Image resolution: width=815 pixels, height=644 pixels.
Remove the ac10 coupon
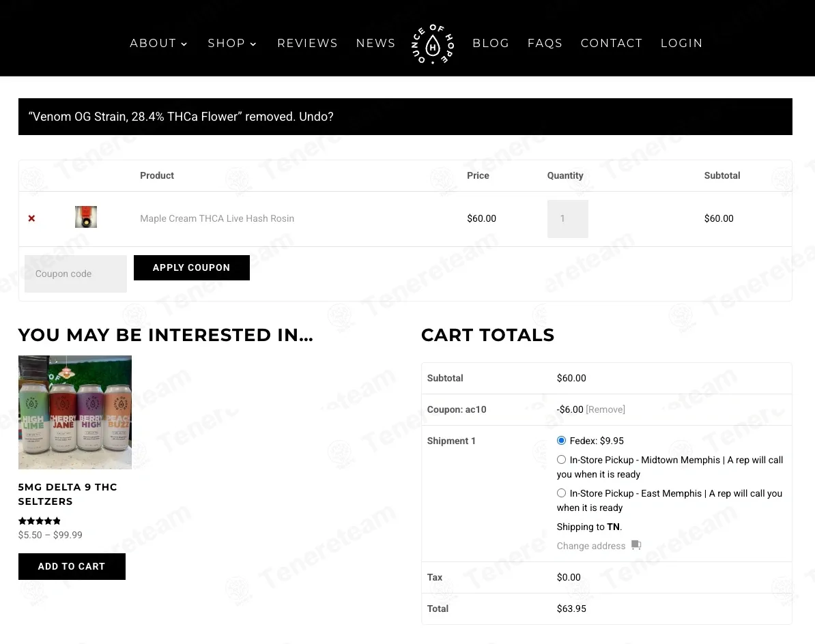tap(605, 409)
